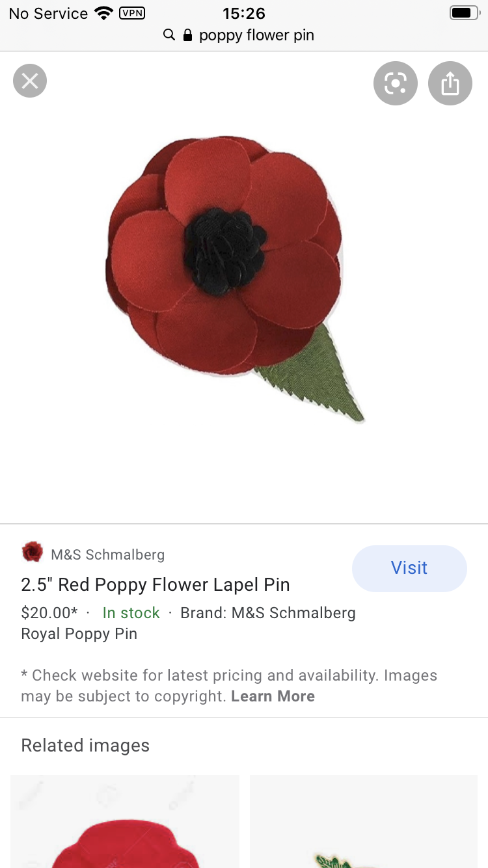Open the green related image on right
This screenshot has width=488, height=868.
[x=364, y=821]
